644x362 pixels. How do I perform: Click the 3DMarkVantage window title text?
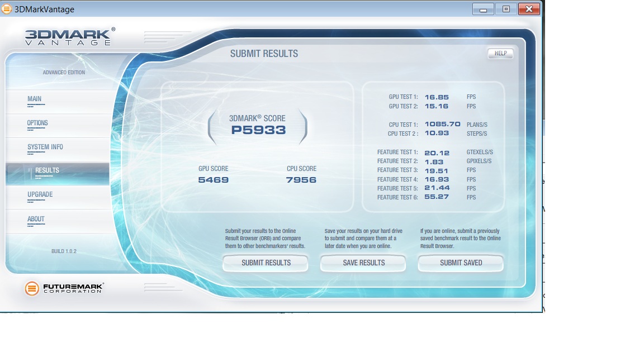pyautogui.click(x=44, y=9)
